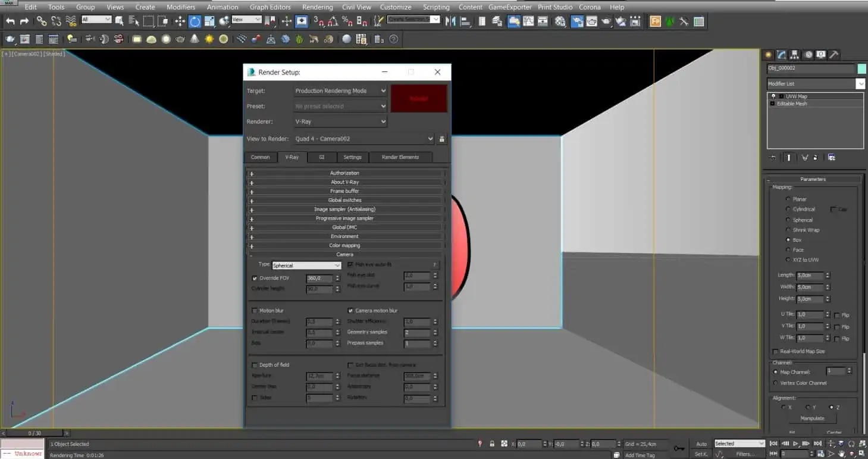Open the Rendering menu
The width and height of the screenshot is (868, 459).
coord(317,7)
